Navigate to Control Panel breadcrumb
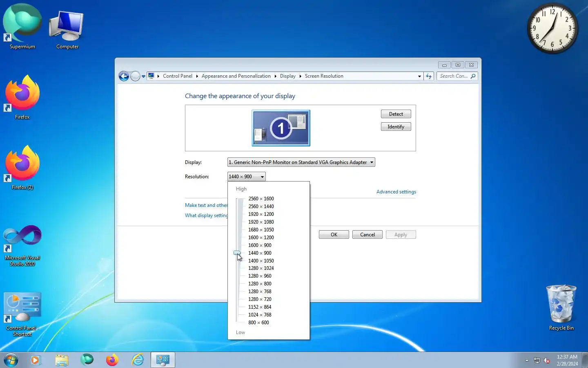588x368 pixels. 178,76
